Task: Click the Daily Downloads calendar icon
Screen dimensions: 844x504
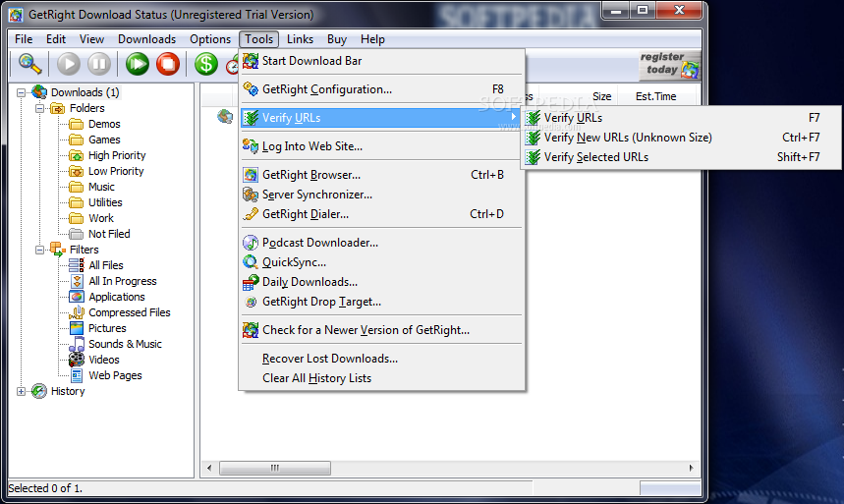Action: (251, 282)
